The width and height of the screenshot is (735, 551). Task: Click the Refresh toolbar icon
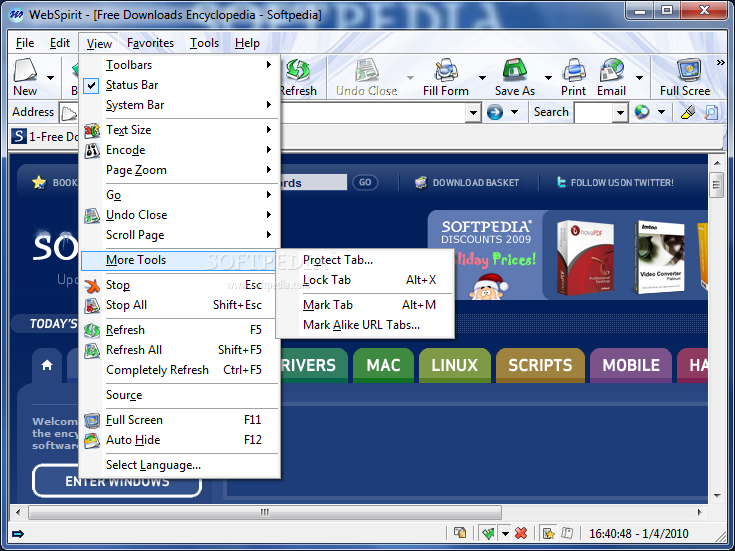point(298,70)
